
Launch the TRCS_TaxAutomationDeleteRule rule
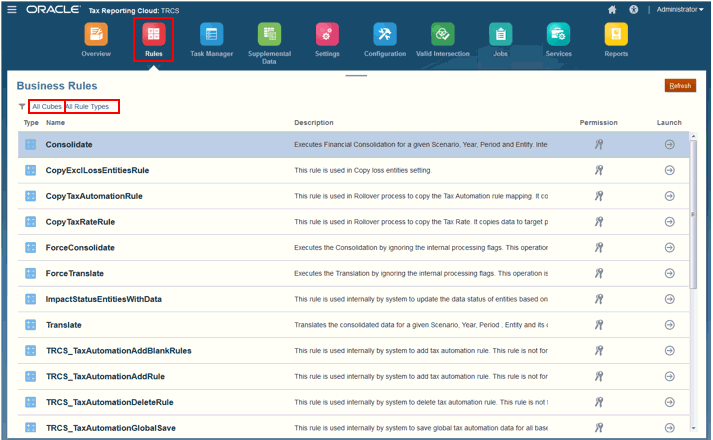coord(669,402)
